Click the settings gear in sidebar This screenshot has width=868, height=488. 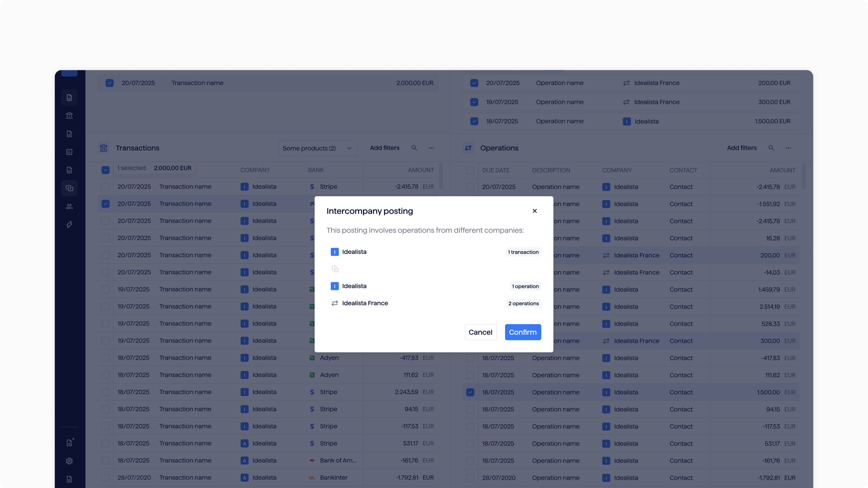pyautogui.click(x=69, y=461)
